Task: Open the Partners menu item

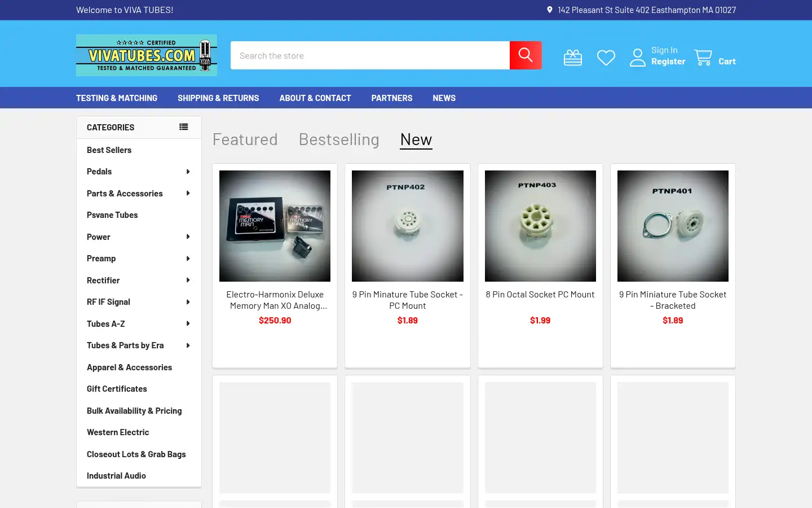Action: (392, 98)
